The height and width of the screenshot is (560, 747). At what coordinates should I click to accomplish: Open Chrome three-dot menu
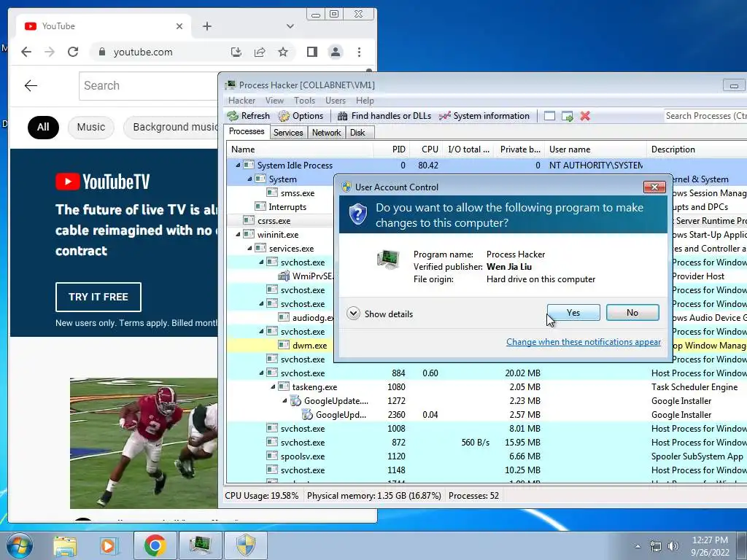359,52
